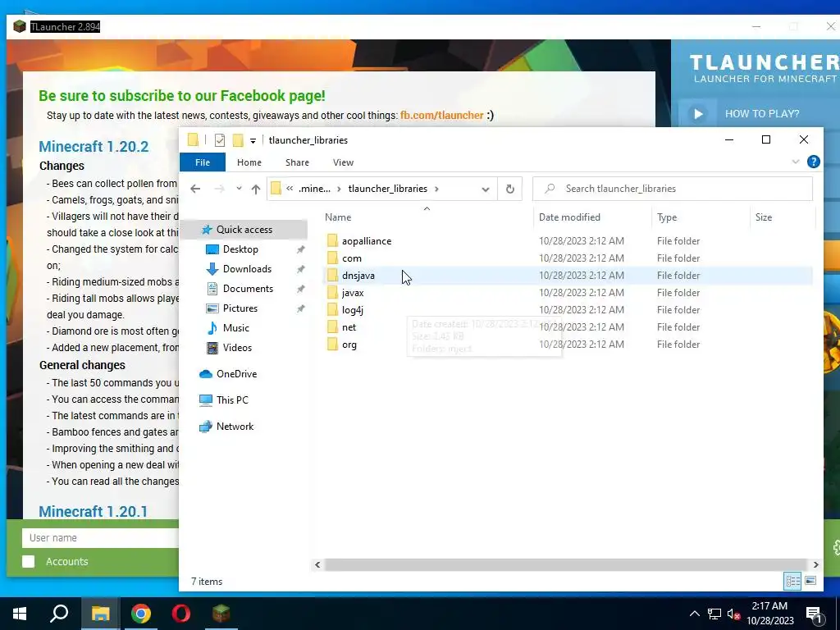Open Documents in navigation pane
This screenshot has width=840, height=630.
248,289
